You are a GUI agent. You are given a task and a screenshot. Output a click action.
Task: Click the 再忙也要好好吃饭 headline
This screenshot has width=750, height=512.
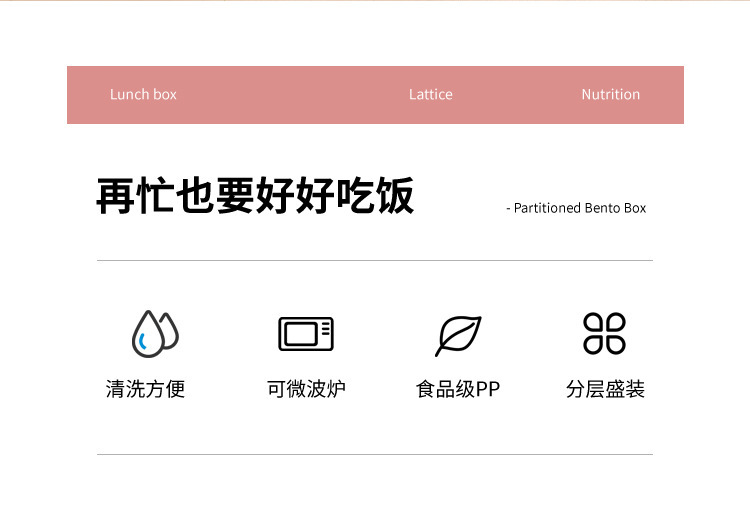(255, 195)
